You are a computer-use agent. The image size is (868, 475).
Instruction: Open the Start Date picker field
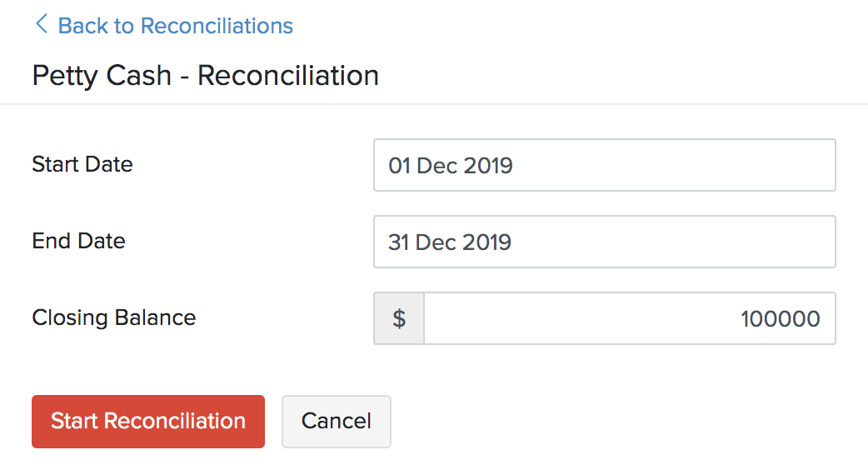click(604, 165)
